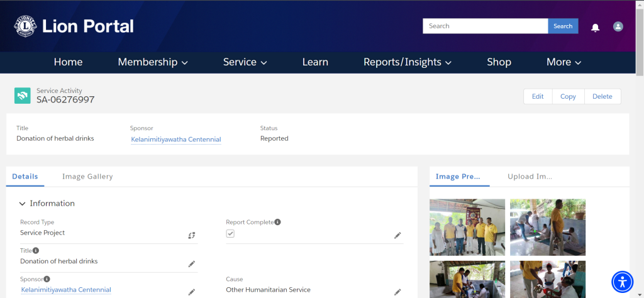Show info tooltip next to Sponsor label
This screenshot has height=298, width=644.
47,279
